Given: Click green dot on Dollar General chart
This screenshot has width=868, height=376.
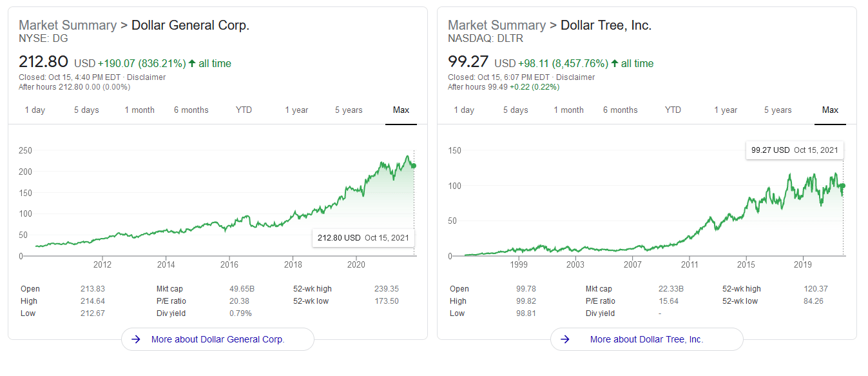Looking at the screenshot, I should click(x=414, y=166).
